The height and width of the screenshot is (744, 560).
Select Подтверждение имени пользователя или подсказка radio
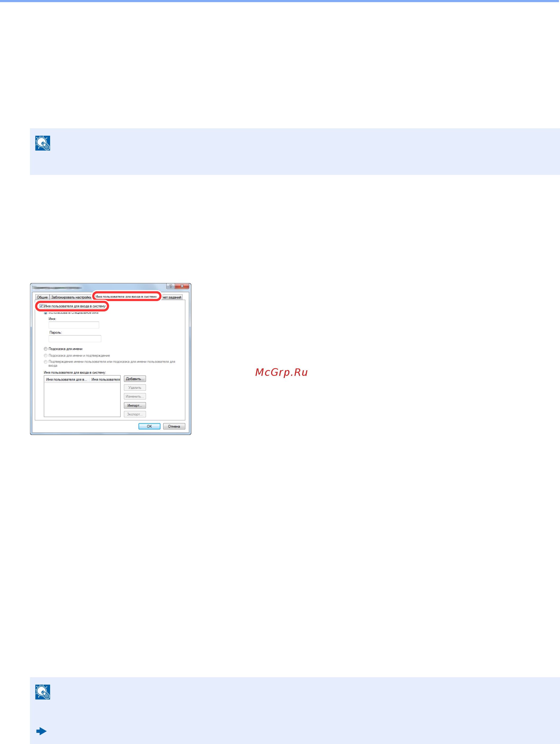46,362
